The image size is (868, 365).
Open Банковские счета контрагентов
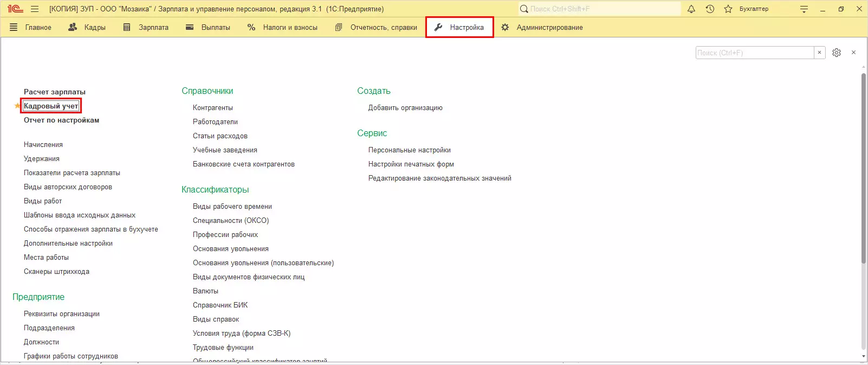coord(244,164)
